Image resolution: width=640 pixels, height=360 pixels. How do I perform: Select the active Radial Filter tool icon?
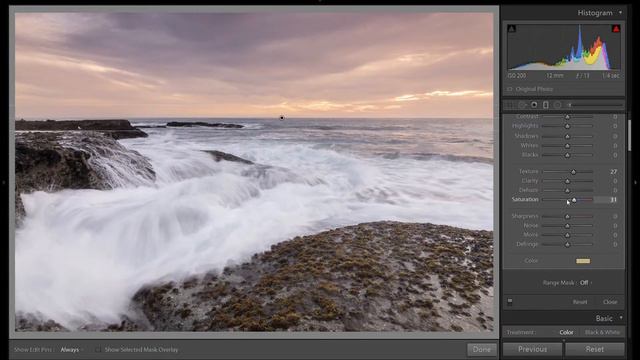pyautogui.click(x=534, y=105)
